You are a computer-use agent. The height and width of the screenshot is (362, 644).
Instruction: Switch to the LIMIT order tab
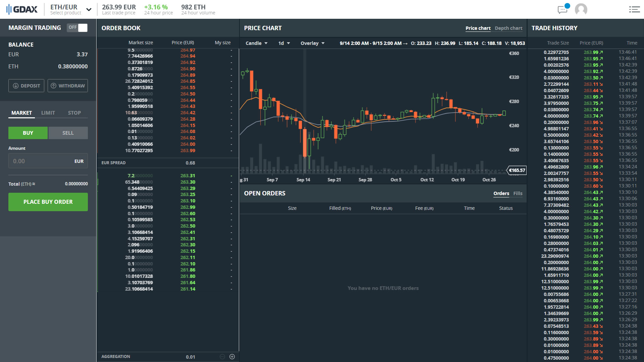click(x=48, y=113)
